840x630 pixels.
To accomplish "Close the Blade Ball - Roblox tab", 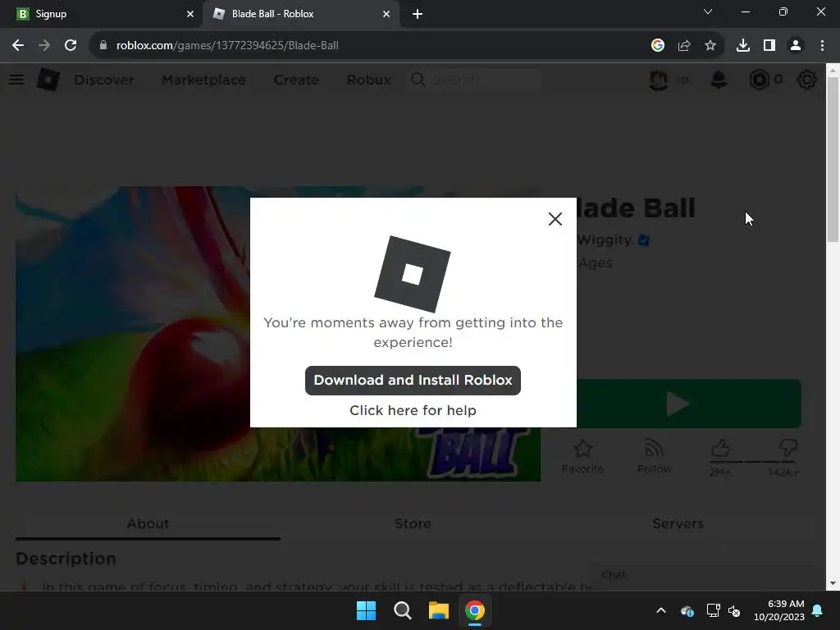I will [x=386, y=14].
